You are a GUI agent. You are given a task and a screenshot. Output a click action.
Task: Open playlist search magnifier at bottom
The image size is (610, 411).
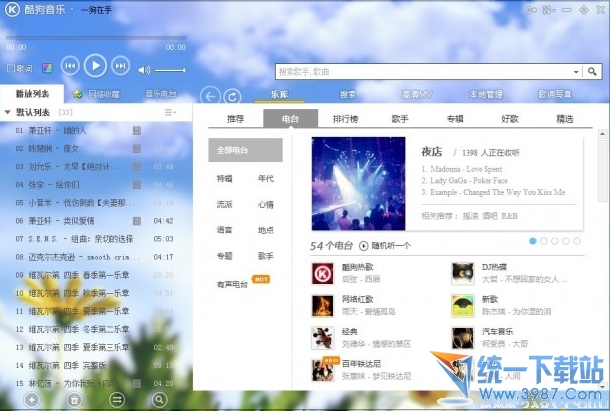tap(159, 399)
